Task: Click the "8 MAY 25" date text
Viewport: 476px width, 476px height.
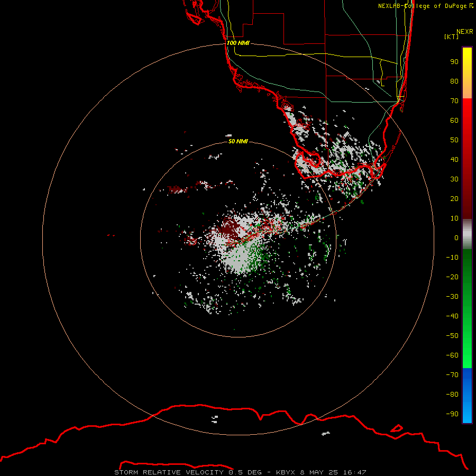Action: [x=319, y=472]
